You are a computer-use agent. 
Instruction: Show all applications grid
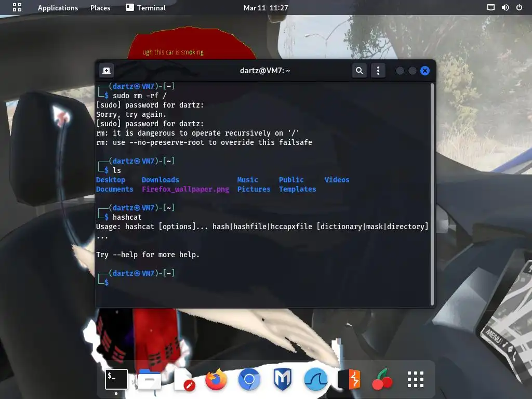[x=416, y=379]
